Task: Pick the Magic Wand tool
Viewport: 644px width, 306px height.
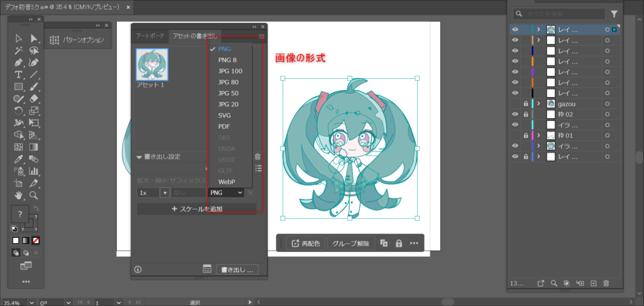Action: point(19,50)
